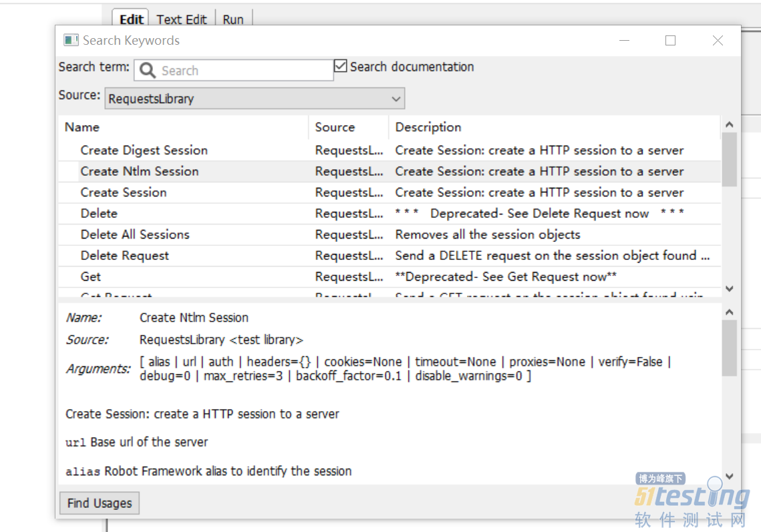Sort by the Name column header
The width and height of the screenshot is (761, 532).
tap(184, 127)
